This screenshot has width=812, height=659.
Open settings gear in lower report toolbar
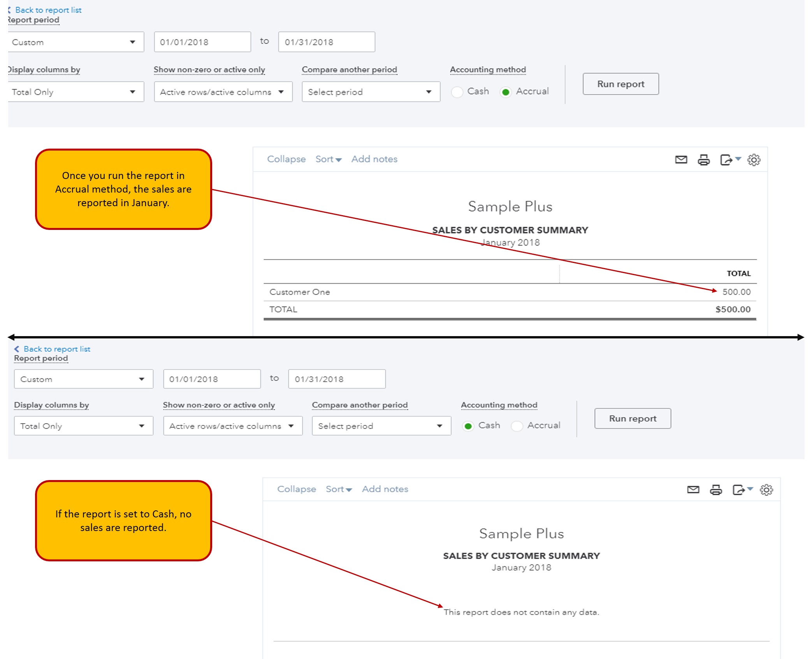pyautogui.click(x=766, y=489)
